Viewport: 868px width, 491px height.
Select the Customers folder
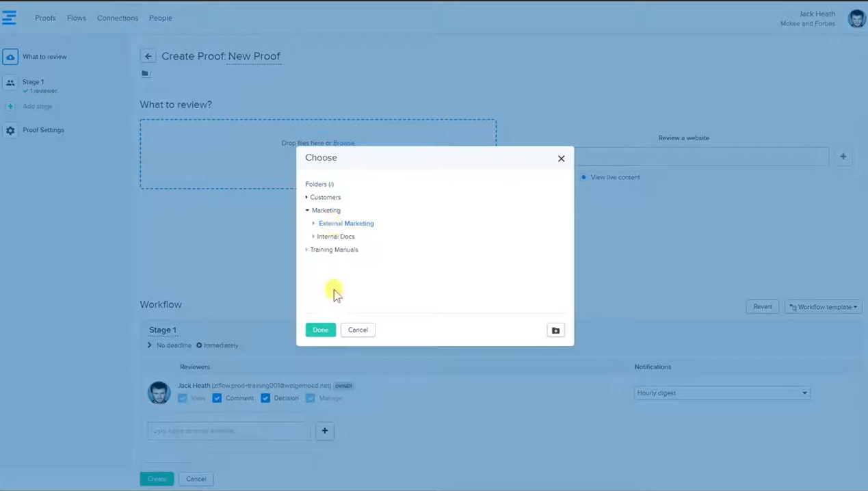[x=325, y=197]
